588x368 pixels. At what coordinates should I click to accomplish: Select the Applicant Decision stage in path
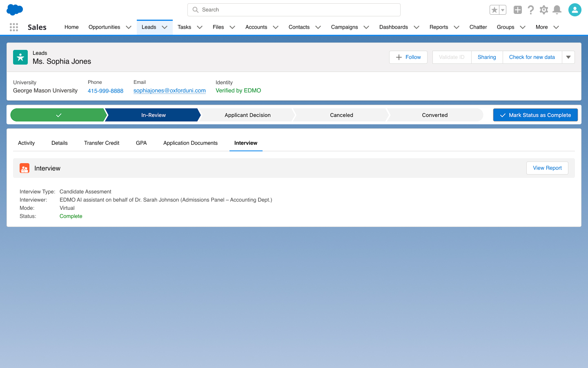pos(247,115)
